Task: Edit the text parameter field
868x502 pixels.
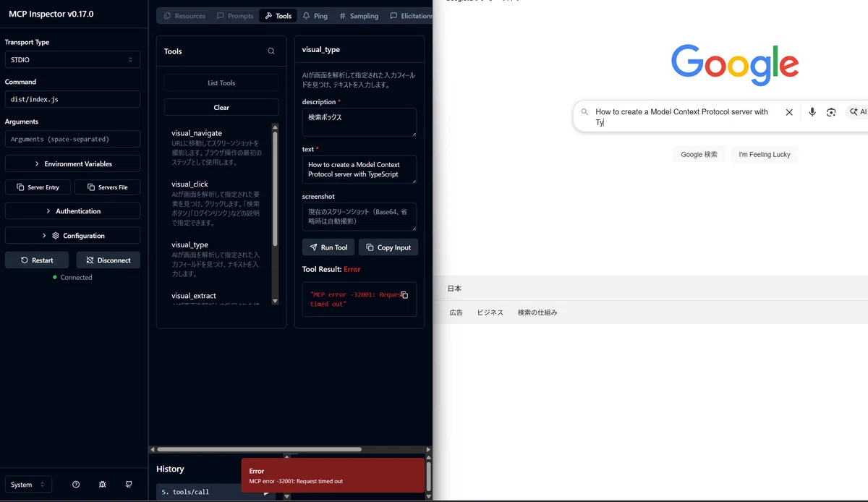Action: [x=359, y=169]
